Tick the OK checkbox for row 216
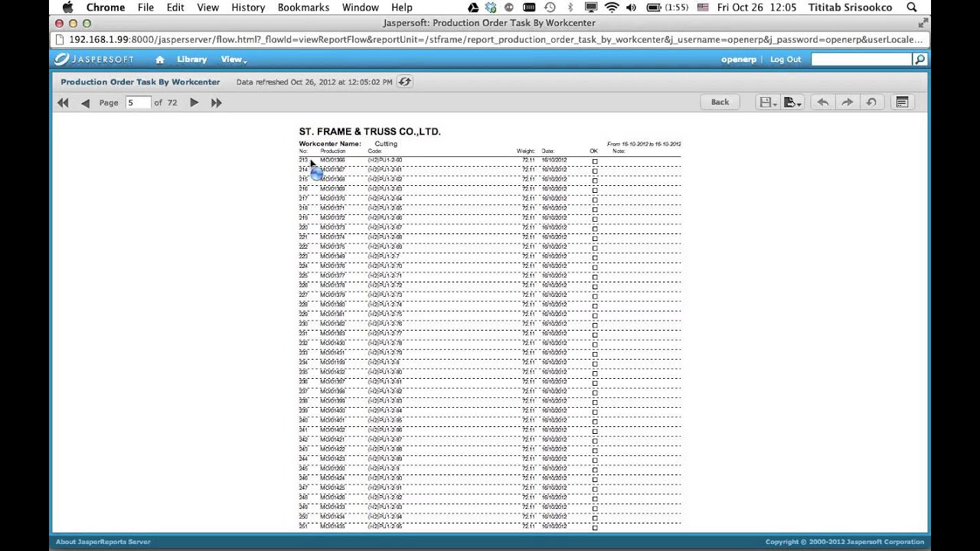Screen dimensions: 980x551 coord(595,191)
